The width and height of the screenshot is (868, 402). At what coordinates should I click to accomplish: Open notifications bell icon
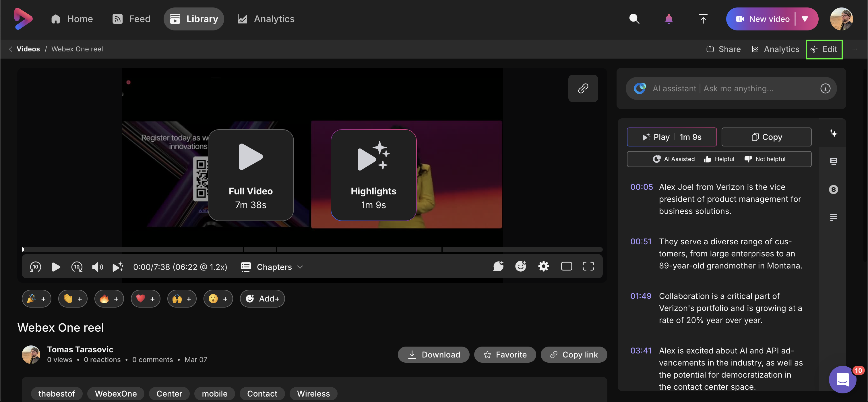pos(669,19)
